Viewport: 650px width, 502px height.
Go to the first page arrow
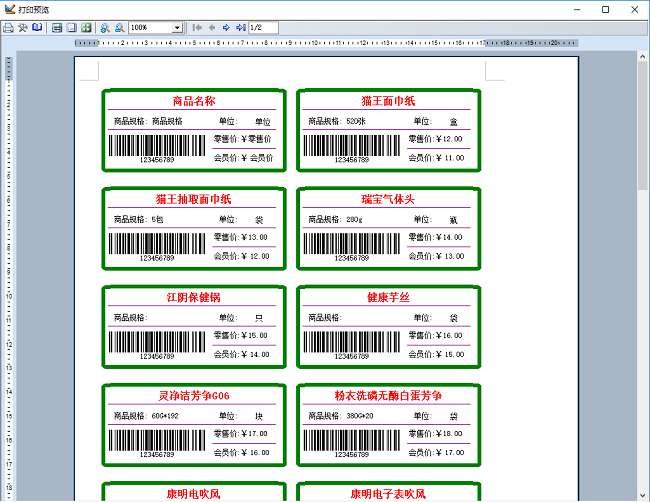pos(197,28)
